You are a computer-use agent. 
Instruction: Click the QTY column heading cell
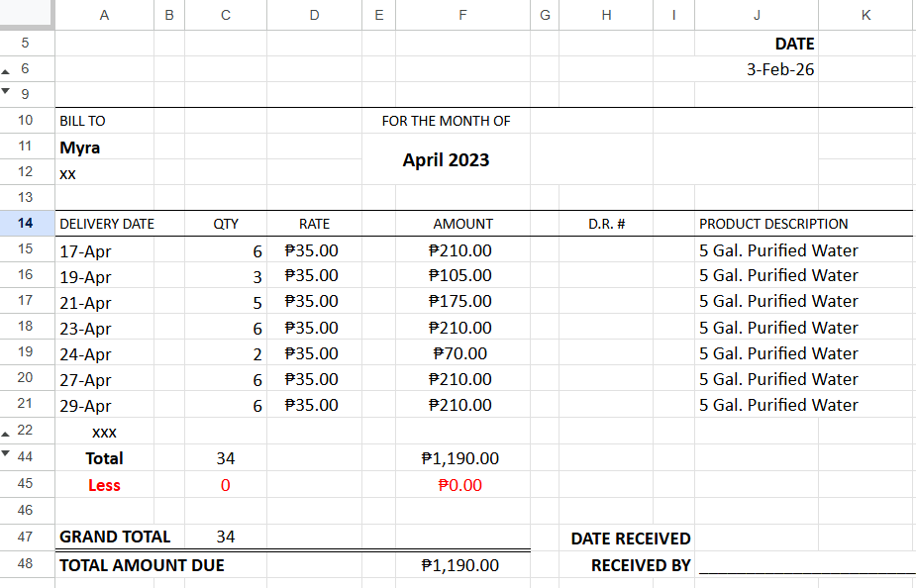pos(225,224)
